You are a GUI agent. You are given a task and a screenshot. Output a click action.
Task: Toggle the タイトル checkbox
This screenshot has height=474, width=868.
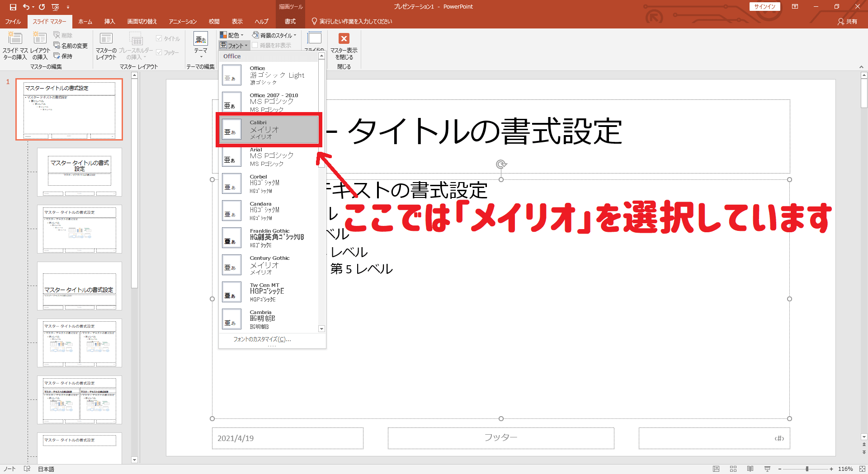click(159, 39)
